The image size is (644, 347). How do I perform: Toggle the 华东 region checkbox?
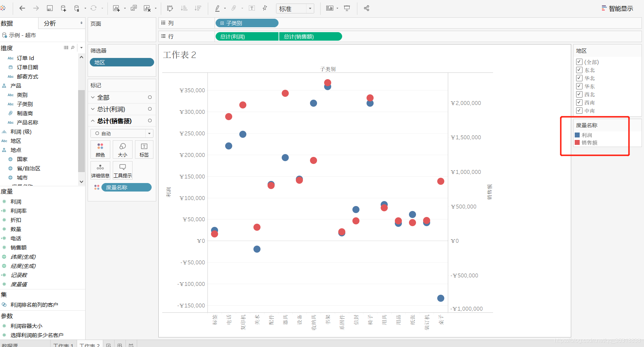579,86
